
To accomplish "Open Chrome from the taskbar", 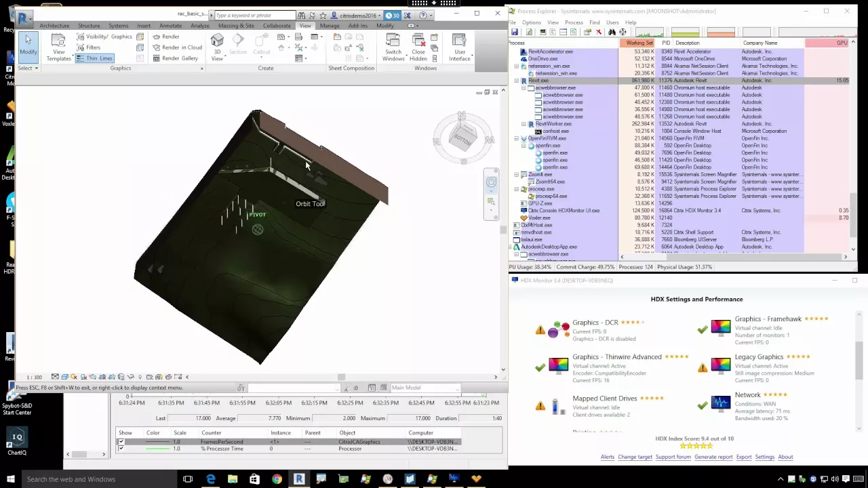I will (x=277, y=479).
